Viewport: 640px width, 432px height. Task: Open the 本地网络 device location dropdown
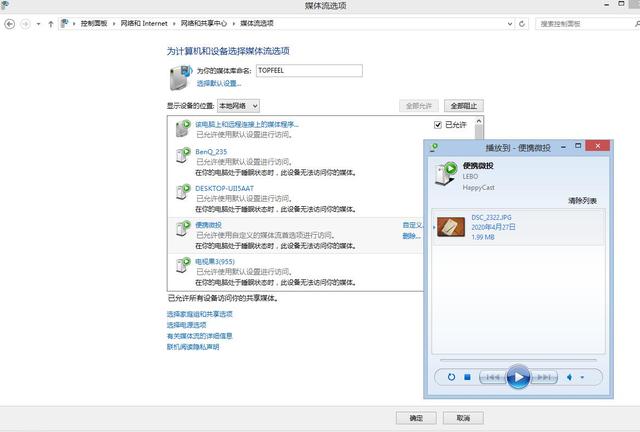[238, 106]
